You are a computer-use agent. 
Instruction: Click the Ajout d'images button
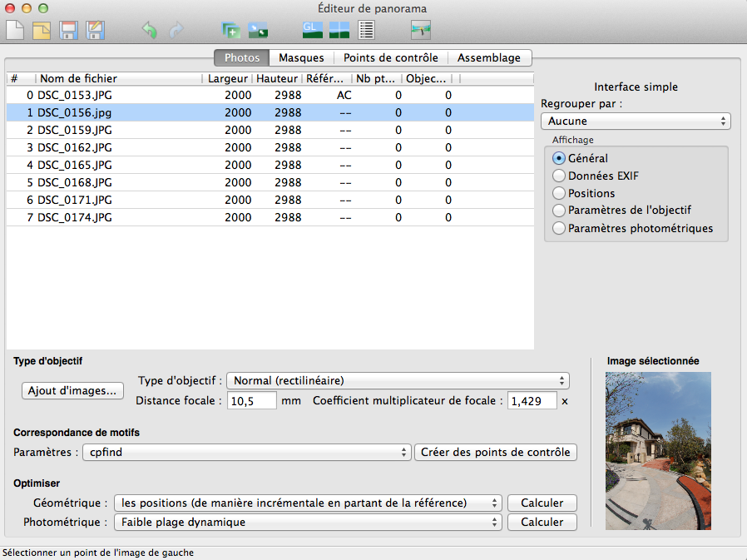click(73, 390)
